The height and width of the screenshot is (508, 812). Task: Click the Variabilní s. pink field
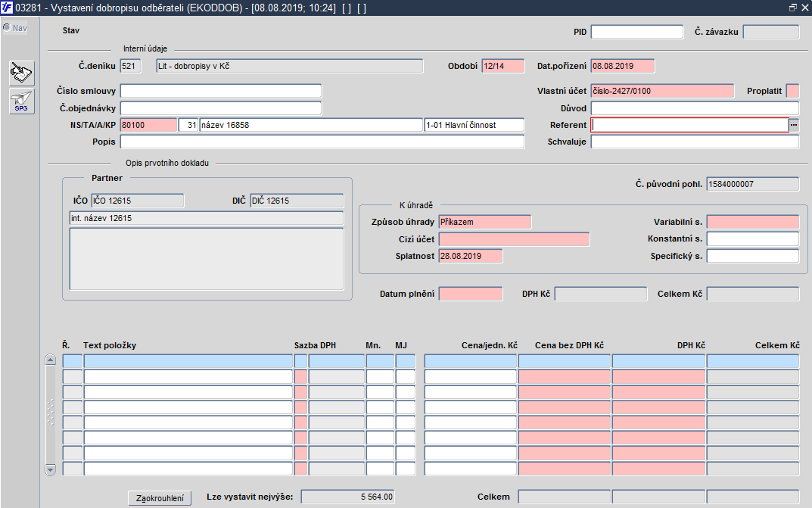pos(753,222)
